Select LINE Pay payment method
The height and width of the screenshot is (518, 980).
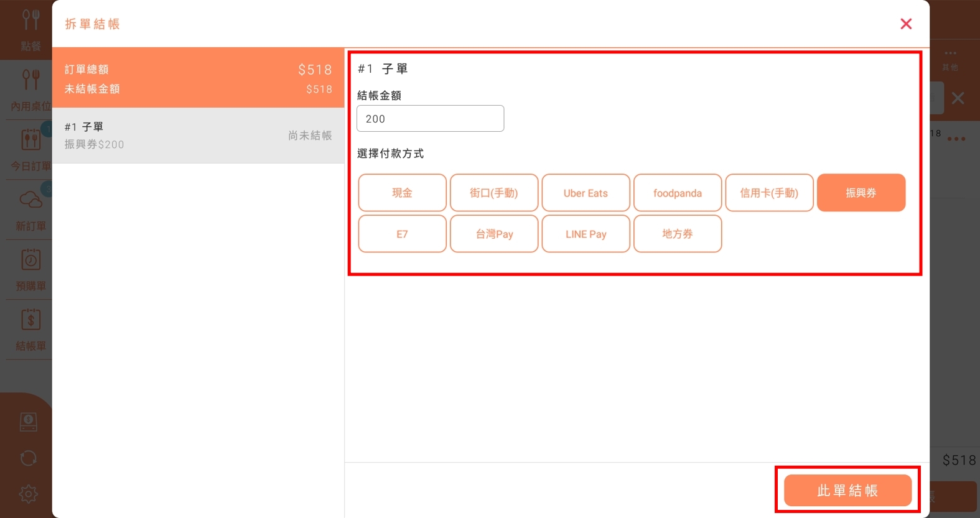(x=586, y=234)
